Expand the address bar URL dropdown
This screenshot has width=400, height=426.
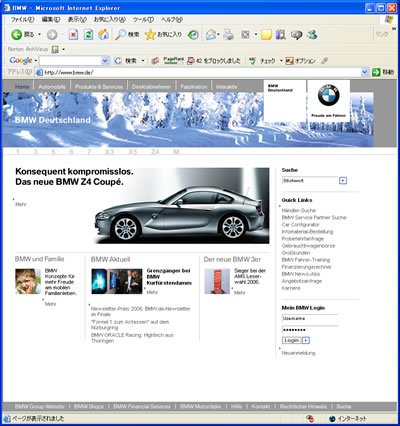[365, 72]
